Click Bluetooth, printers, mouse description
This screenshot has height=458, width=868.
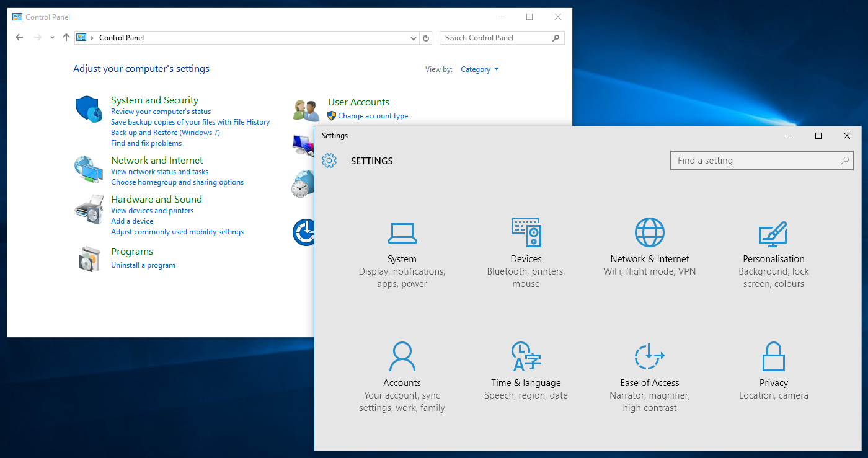click(526, 278)
